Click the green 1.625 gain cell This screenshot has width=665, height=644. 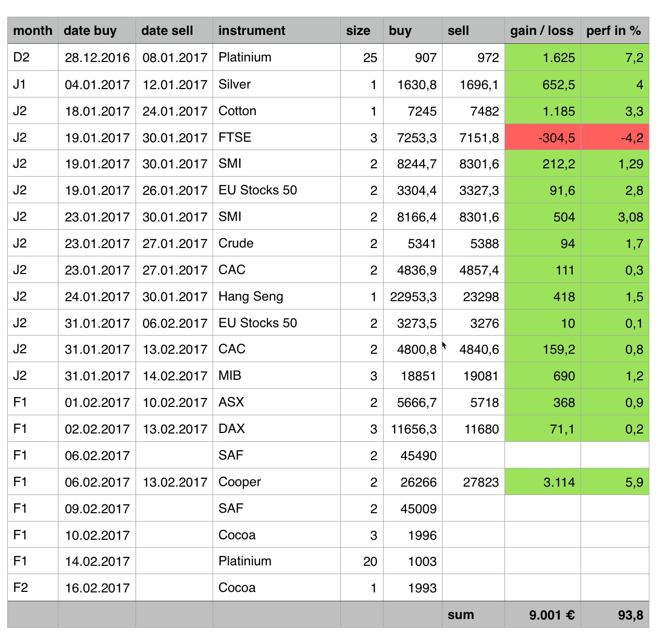(542, 58)
